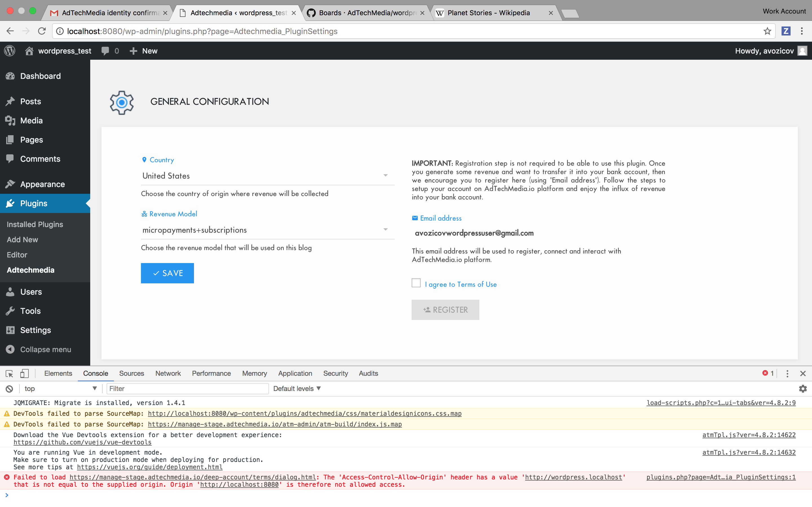Check the I agree to Terms of Use box
The height and width of the screenshot is (507, 812).
(416, 283)
